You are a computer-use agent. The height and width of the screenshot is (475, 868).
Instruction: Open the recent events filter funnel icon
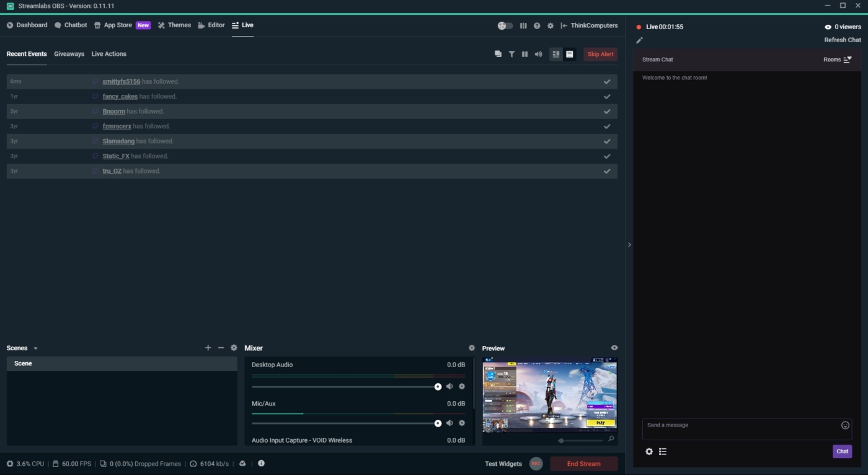pyautogui.click(x=511, y=54)
